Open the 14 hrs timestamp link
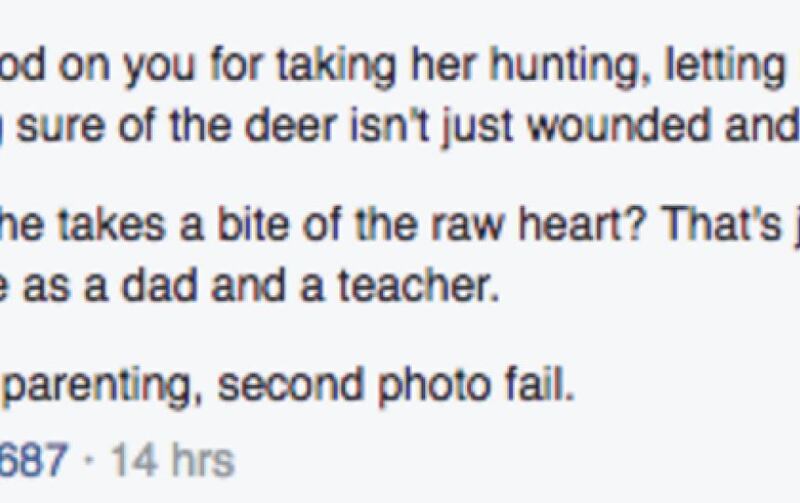This screenshot has width=800, height=503. point(172,460)
